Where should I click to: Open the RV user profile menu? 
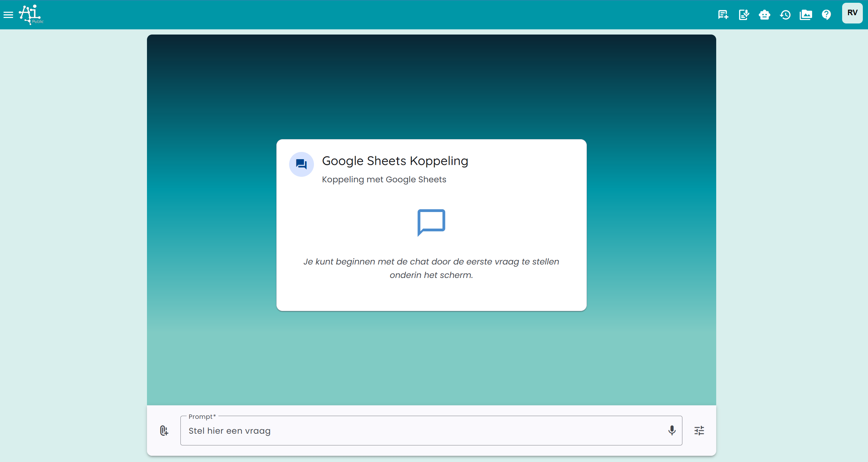852,13
